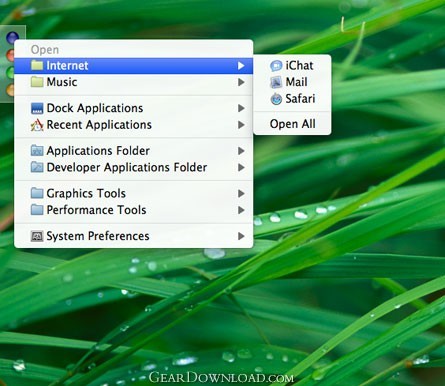Click the Applications Folder icon
Image resolution: width=445 pixels, height=386 pixels.
pyautogui.click(x=37, y=151)
